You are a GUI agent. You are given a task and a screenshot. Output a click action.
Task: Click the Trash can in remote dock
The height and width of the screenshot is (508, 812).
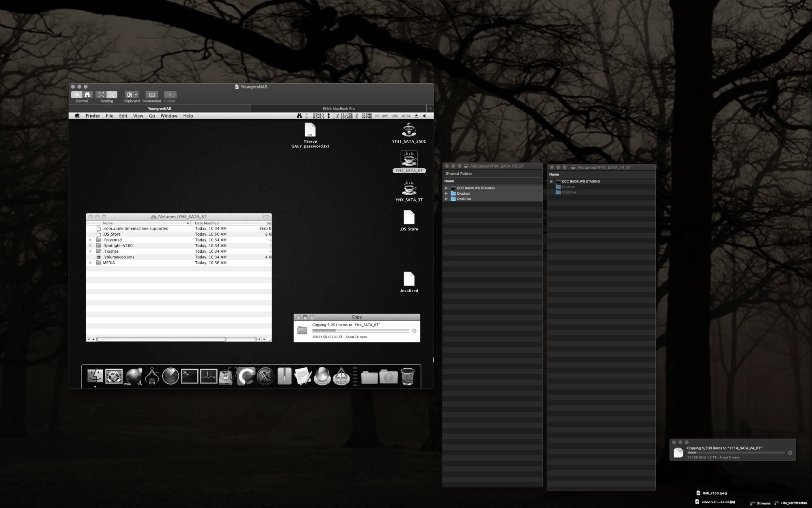pyautogui.click(x=407, y=376)
